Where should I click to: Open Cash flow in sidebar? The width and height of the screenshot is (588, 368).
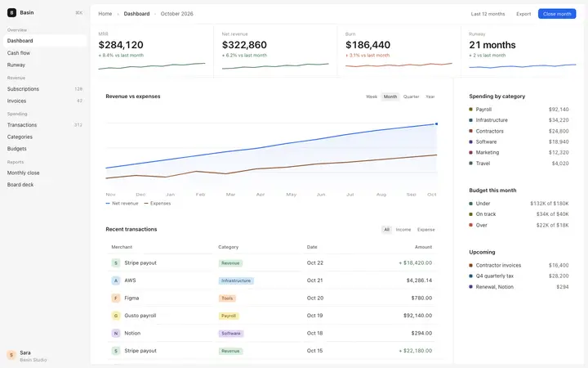click(45, 53)
